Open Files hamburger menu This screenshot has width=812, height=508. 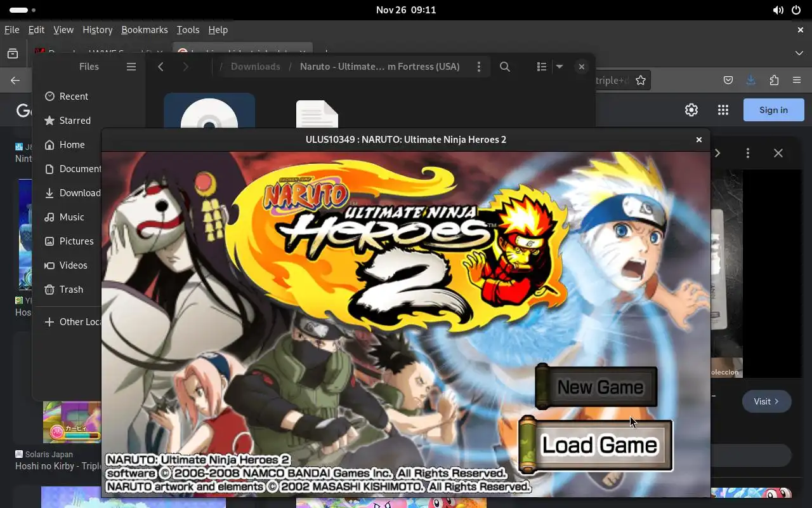(x=131, y=67)
